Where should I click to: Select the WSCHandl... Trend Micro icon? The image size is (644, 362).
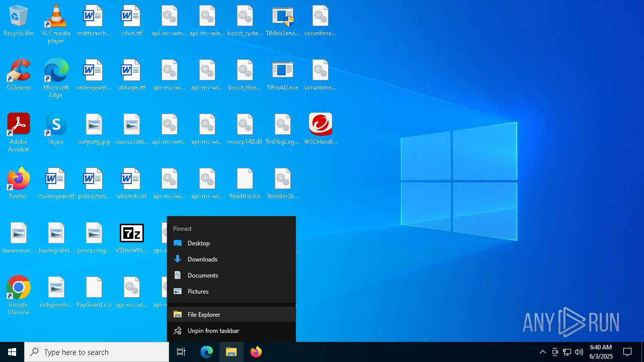coord(320,129)
